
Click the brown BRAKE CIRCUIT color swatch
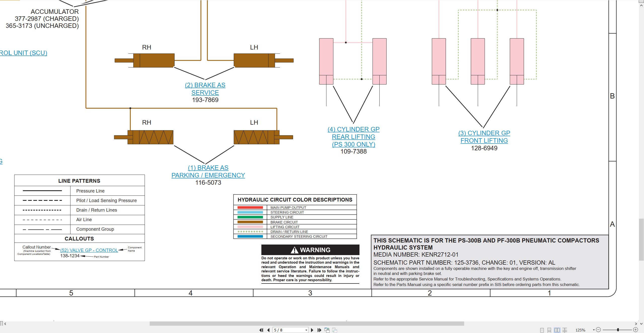click(250, 222)
